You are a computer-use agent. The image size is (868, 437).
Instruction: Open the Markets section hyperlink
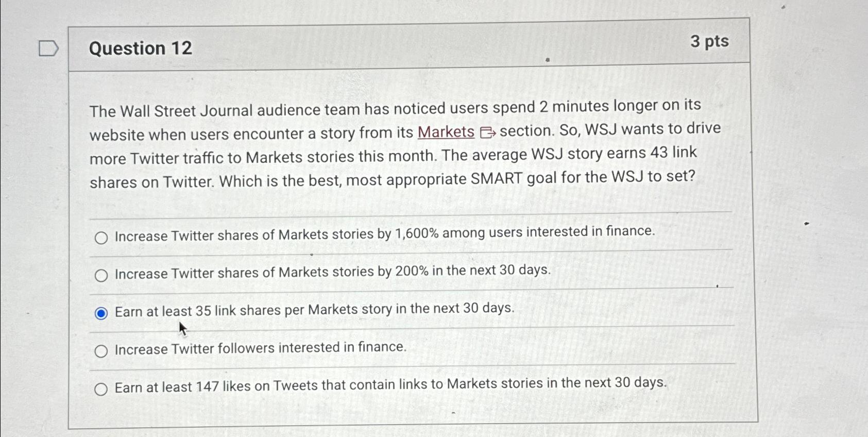point(446,132)
